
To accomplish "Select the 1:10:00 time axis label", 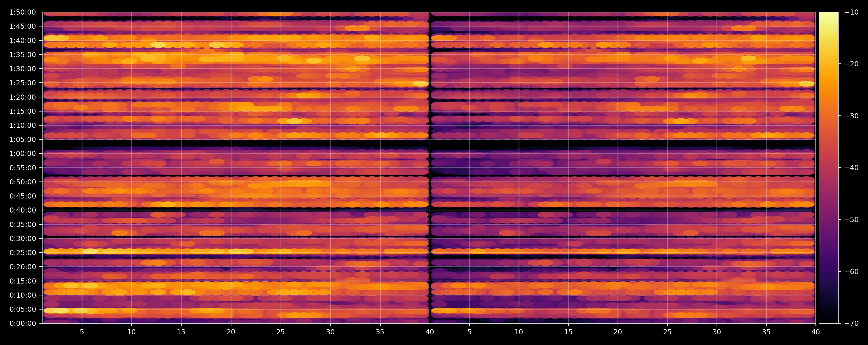I will tap(22, 126).
